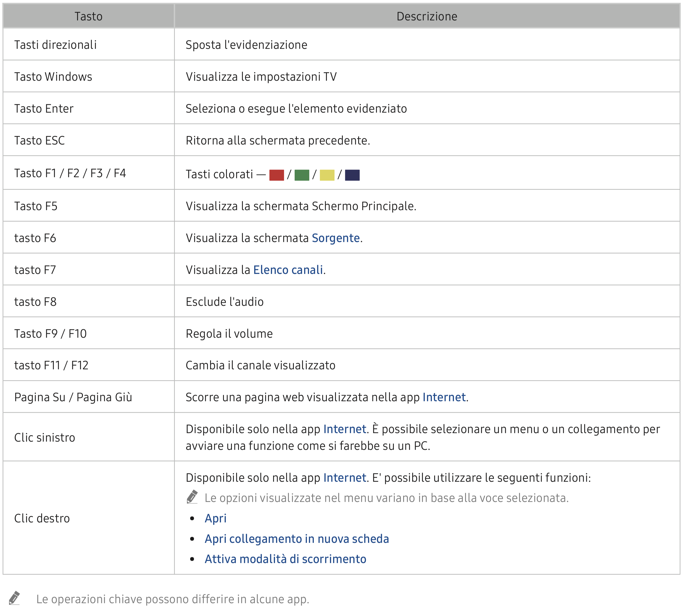The height and width of the screenshot is (616, 685).
Task: Select the Tasto F1 / F2 / F3 / F4 cell
Action: (x=88, y=173)
